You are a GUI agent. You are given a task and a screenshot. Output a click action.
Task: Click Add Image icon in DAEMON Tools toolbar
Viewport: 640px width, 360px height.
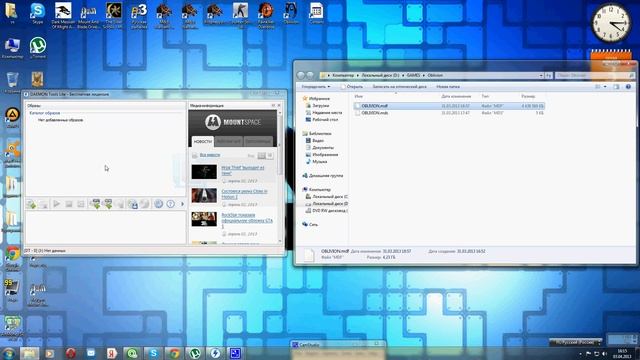click(x=31, y=204)
